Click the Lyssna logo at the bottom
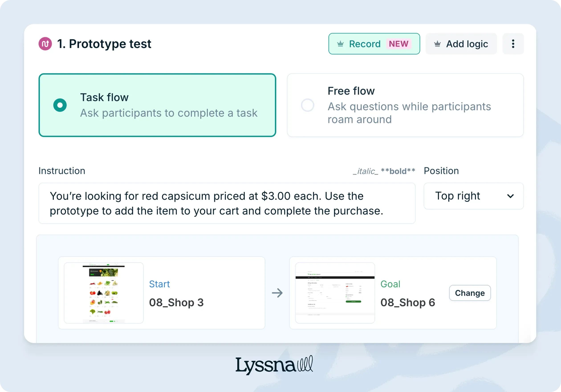The height and width of the screenshot is (392, 561). click(x=274, y=364)
